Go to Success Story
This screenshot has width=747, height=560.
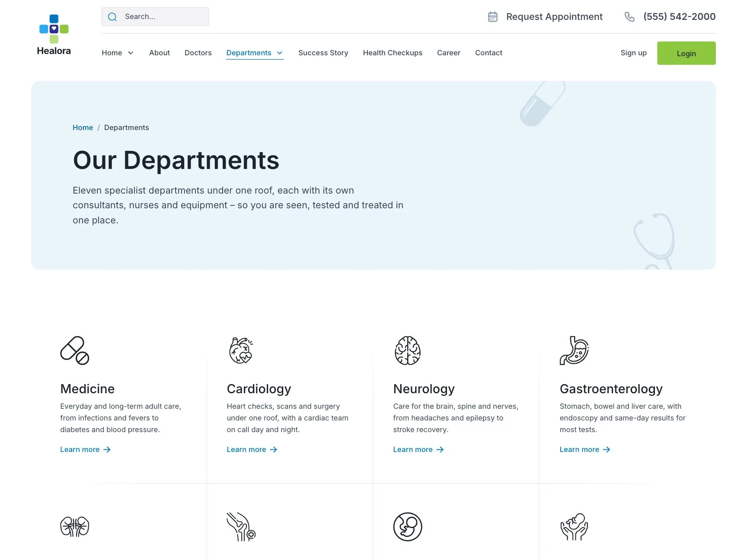323,53
